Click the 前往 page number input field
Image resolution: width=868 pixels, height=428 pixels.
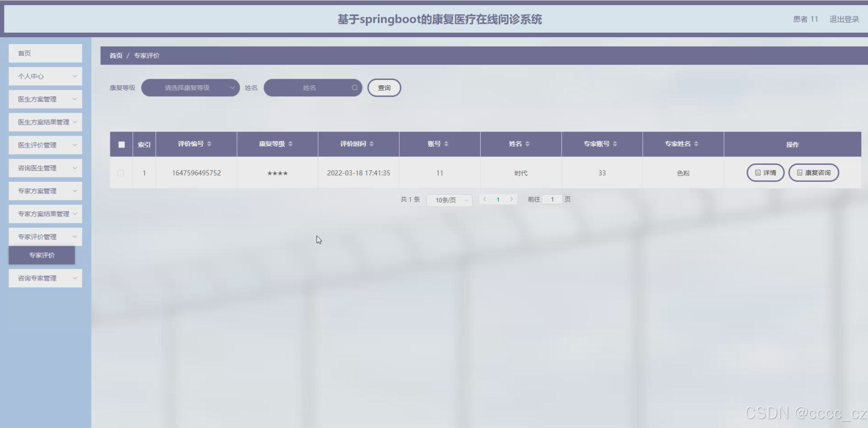(552, 199)
